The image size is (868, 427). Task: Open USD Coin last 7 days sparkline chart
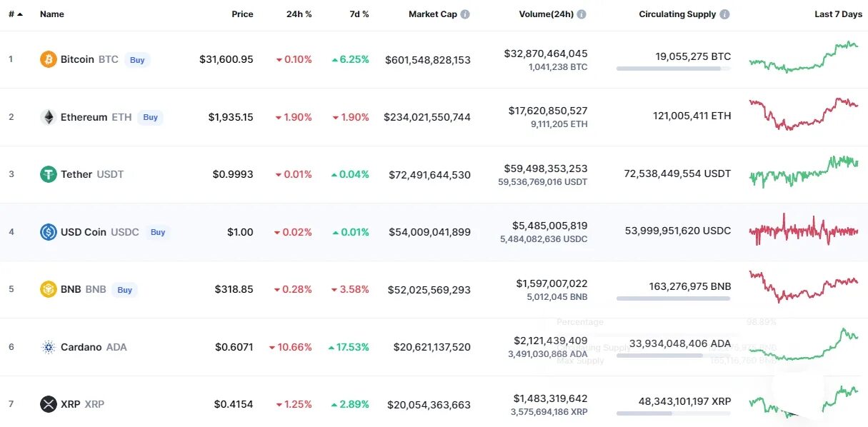pyautogui.click(x=804, y=230)
